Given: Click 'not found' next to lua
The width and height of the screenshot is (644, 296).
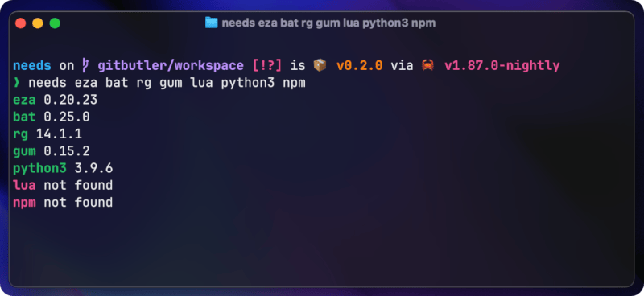Looking at the screenshot, I should [78, 185].
